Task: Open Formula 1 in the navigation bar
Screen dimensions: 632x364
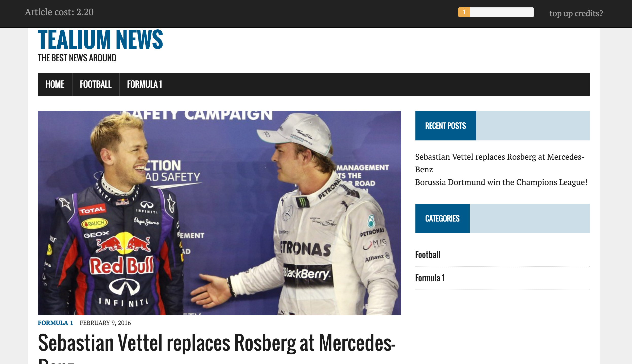Action: pos(144,84)
